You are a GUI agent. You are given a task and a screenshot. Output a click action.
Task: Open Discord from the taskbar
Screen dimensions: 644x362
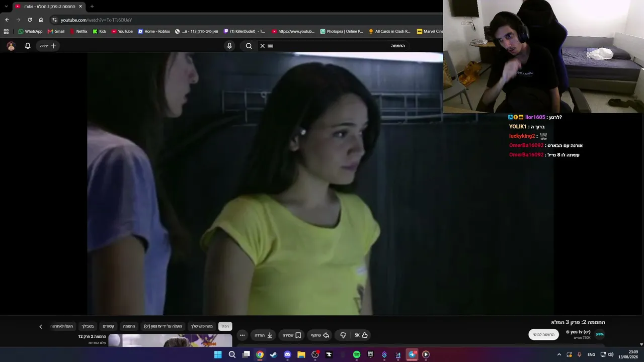coord(287,354)
